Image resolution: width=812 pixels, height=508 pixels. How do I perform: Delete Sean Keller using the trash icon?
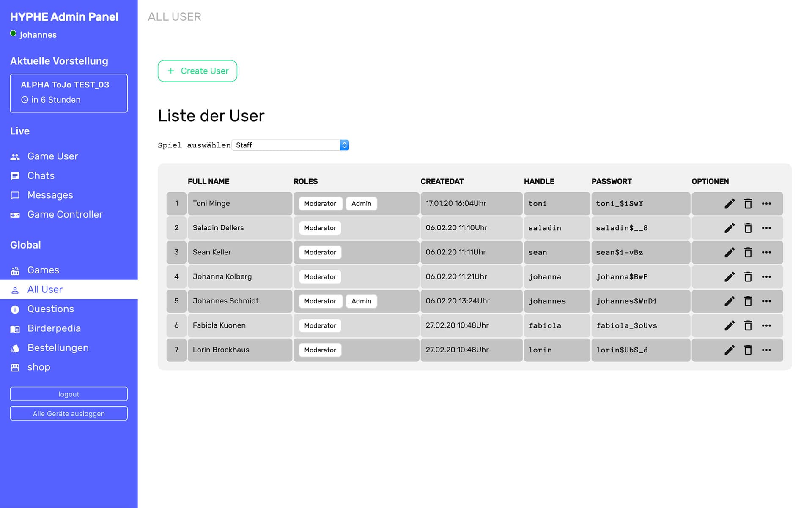point(748,252)
